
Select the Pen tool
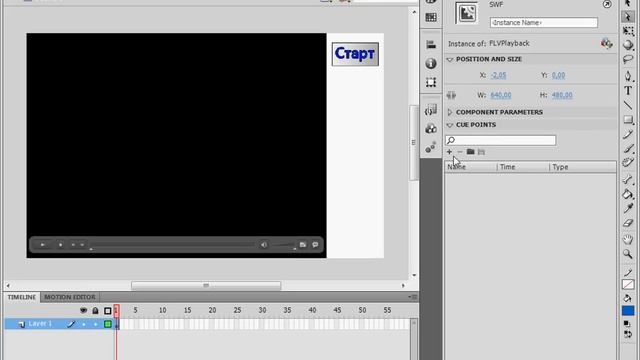tap(628, 76)
